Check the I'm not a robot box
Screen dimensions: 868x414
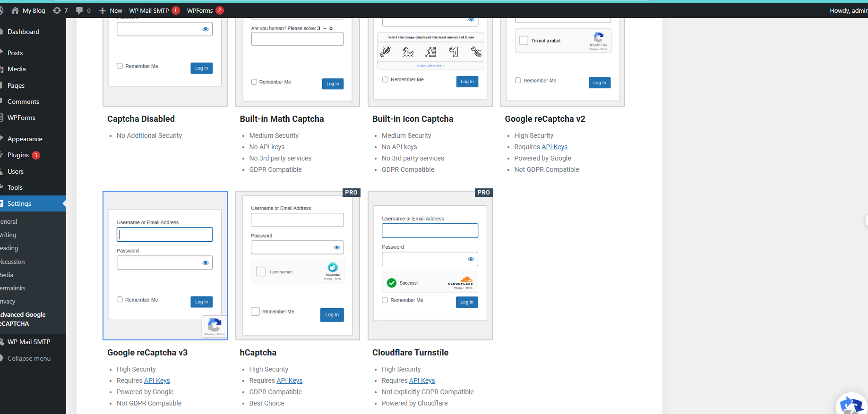[524, 41]
